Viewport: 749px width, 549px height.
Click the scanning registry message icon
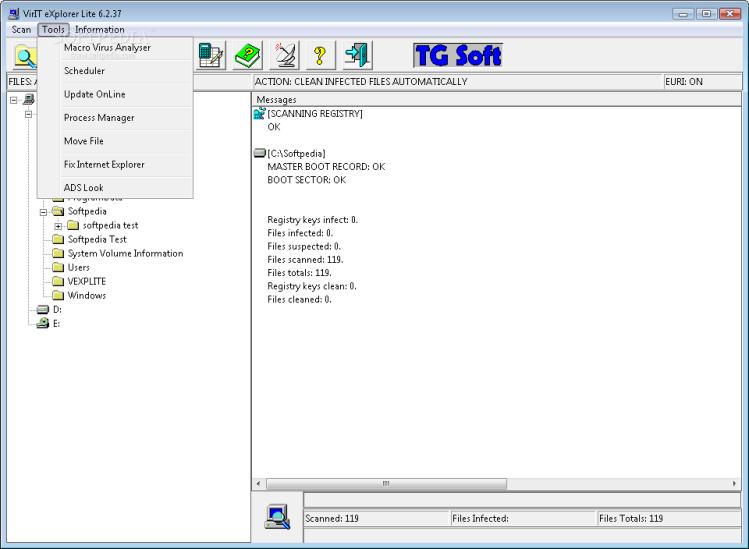click(259, 113)
